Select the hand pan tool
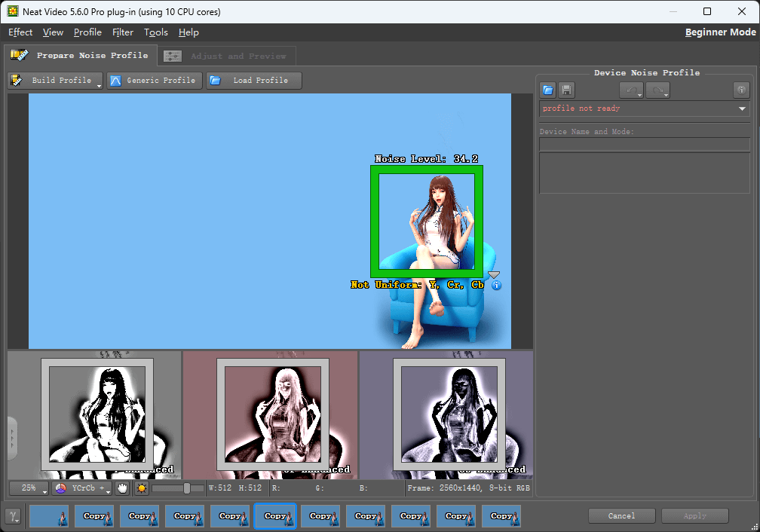Screen dimensions: 760x532 pyautogui.click(x=122, y=488)
